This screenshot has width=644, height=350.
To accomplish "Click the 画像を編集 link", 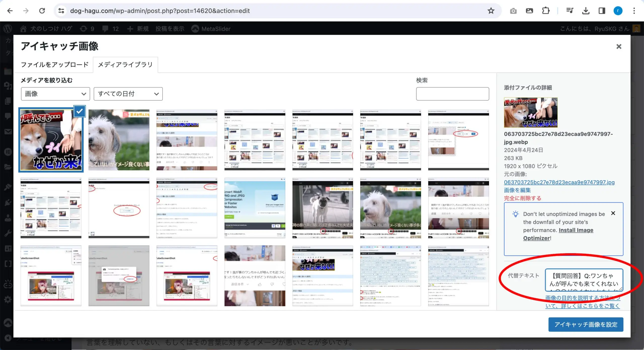I will tap(517, 190).
